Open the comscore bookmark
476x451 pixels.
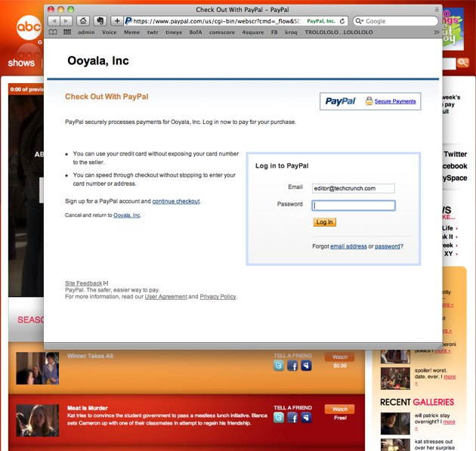point(222,32)
